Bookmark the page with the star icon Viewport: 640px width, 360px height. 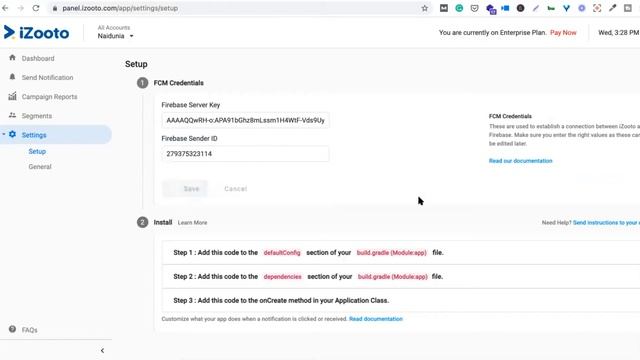[424, 8]
